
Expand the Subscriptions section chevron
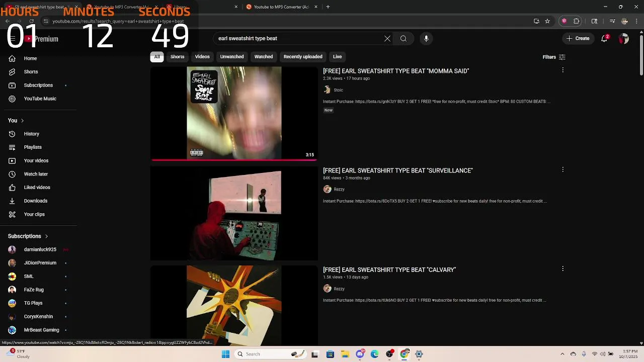pyautogui.click(x=46, y=236)
